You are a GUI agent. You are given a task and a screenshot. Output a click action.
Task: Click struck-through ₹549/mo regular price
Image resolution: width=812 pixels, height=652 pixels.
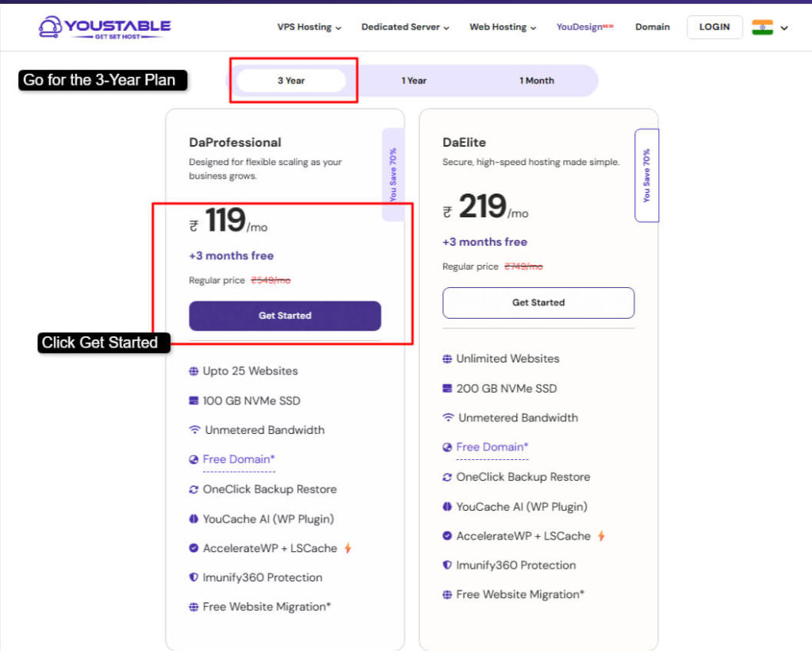271,281
